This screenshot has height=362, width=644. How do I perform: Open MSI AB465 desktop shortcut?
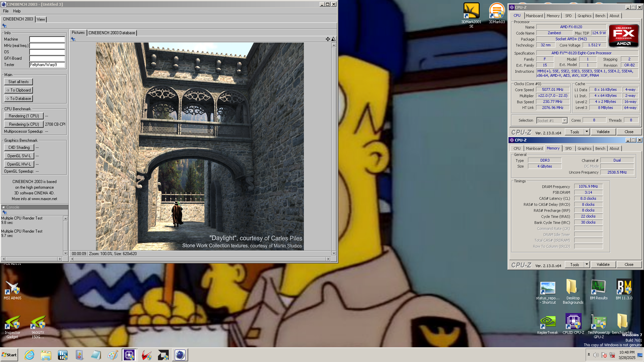point(12,290)
